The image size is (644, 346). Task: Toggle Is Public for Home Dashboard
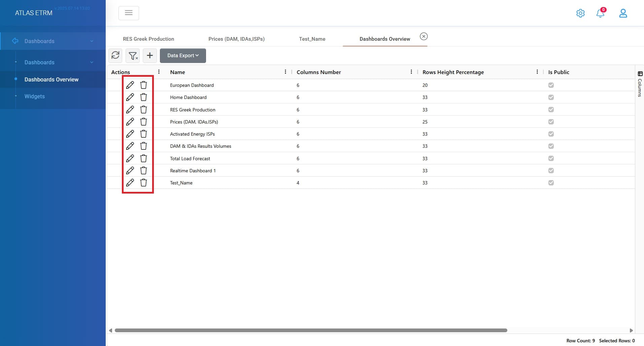(x=551, y=97)
